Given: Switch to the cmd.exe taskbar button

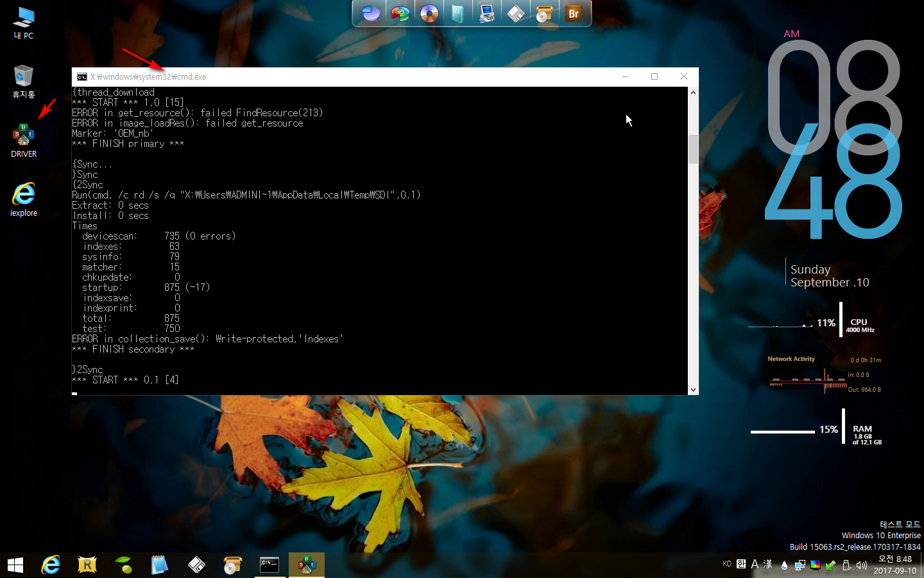Looking at the screenshot, I should click(269, 565).
